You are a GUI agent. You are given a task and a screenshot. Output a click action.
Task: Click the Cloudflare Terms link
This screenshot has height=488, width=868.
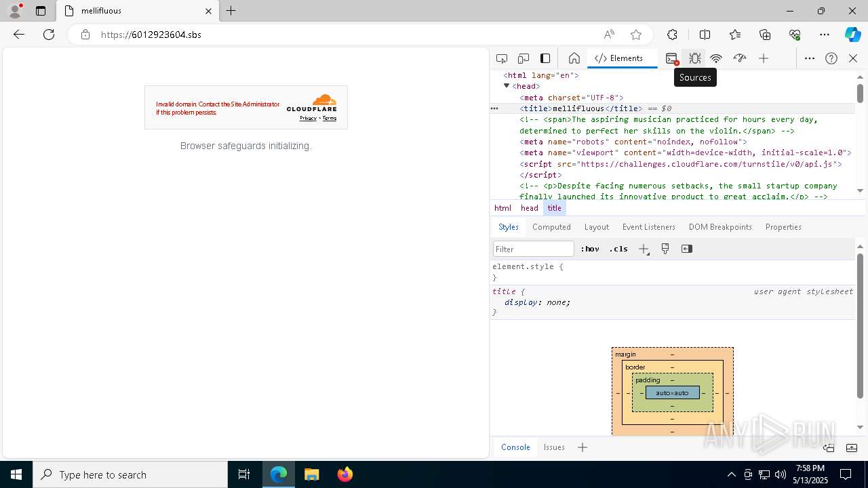click(330, 118)
